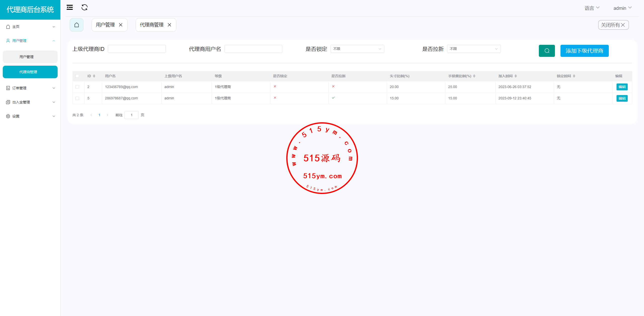Click the 上级代理商ID input field
The width and height of the screenshot is (644, 316).
tap(137, 49)
